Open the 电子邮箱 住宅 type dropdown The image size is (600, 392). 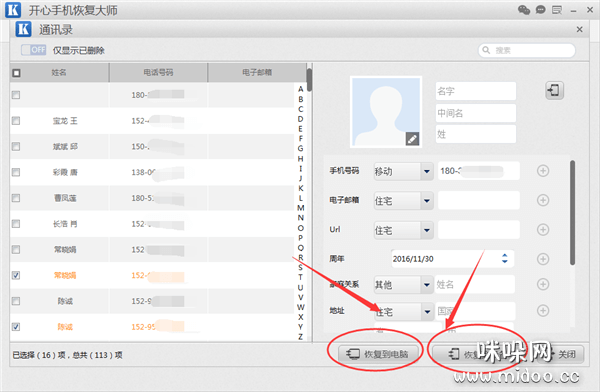[x=403, y=201]
